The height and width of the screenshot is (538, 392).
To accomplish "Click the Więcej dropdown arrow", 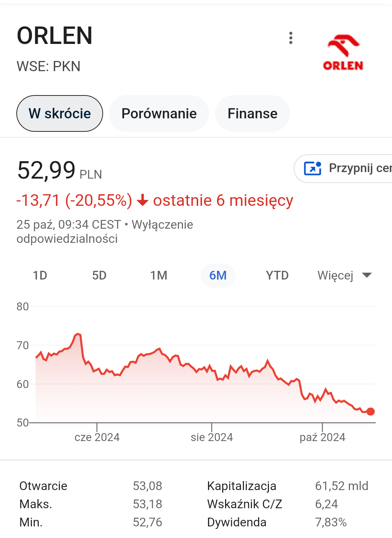I will pyautogui.click(x=367, y=275).
